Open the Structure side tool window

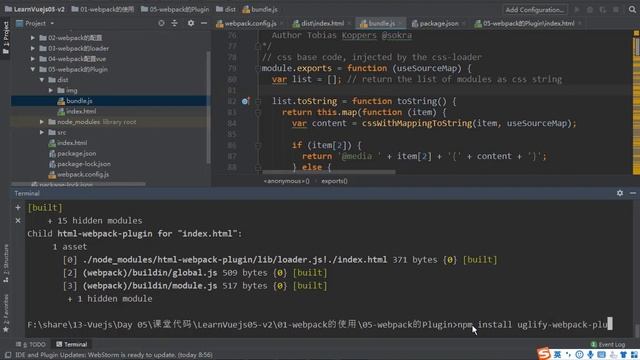[x=6, y=263]
